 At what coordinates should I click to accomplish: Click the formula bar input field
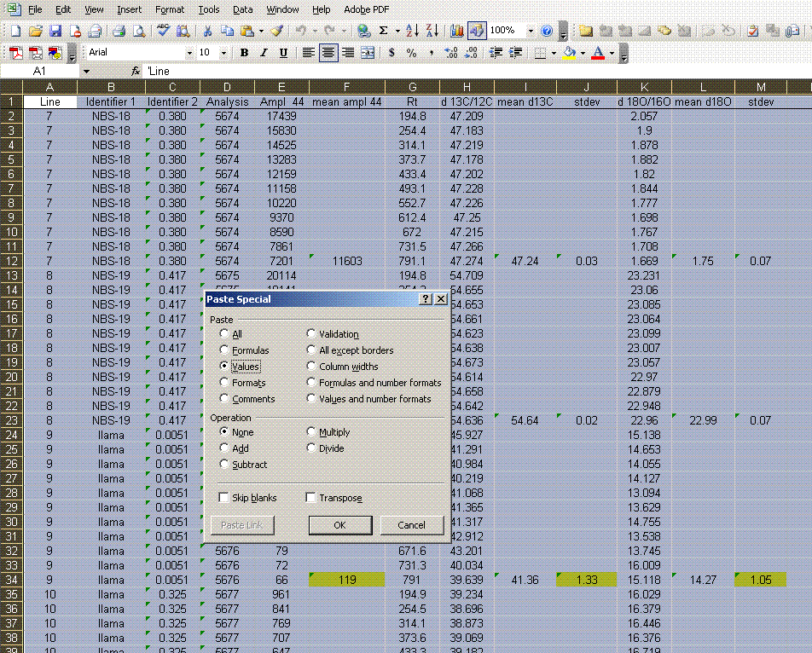pyautogui.click(x=477, y=72)
